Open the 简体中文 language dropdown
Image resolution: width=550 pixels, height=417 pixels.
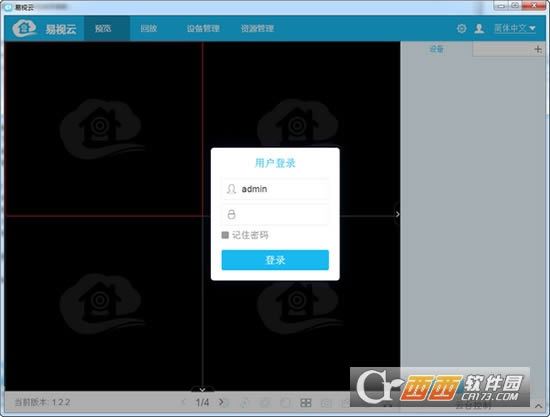(515, 28)
